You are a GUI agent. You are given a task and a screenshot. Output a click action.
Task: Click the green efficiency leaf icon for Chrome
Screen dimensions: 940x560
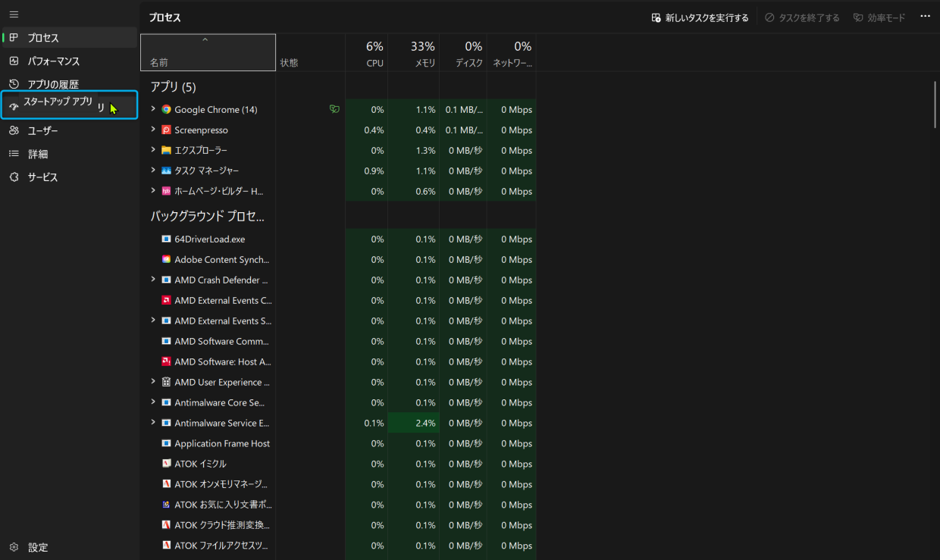point(334,110)
